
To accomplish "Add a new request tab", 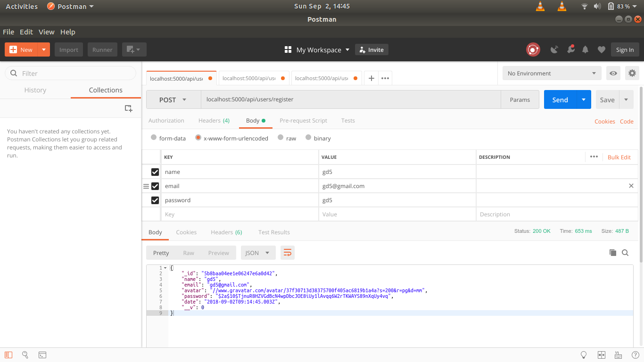I will tap(372, 78).
